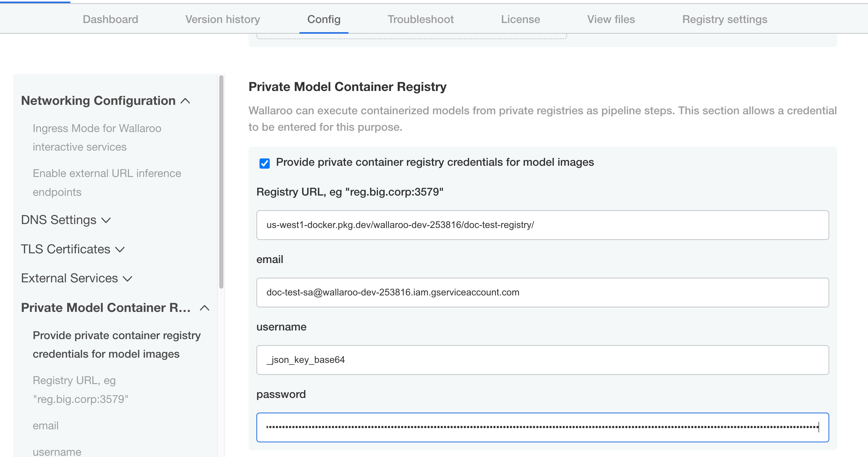Open the License tab

(520, 19)
